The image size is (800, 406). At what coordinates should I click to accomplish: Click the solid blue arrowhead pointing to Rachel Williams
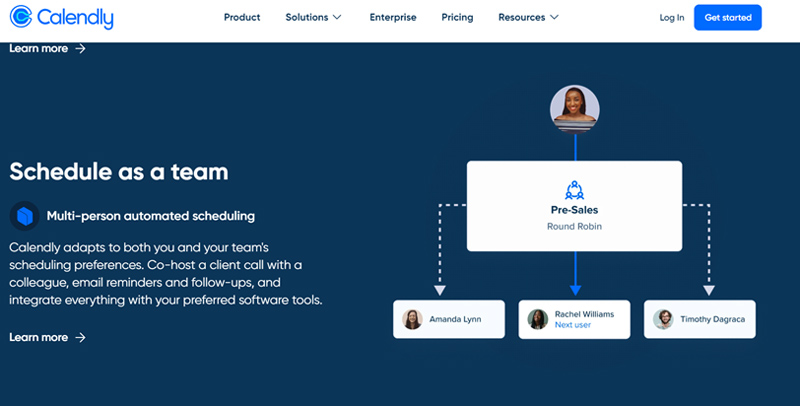pyautogui.click(x=575, y=289)
